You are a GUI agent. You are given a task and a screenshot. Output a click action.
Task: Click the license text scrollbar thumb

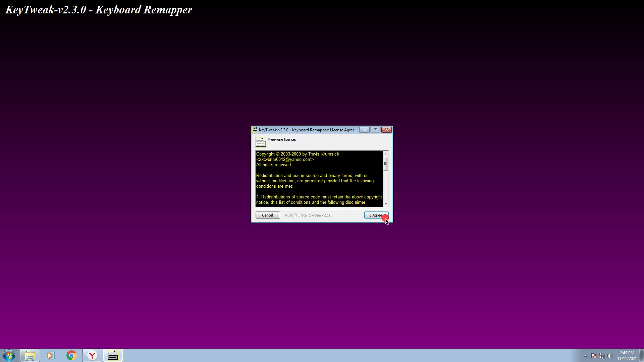(386, 164)
